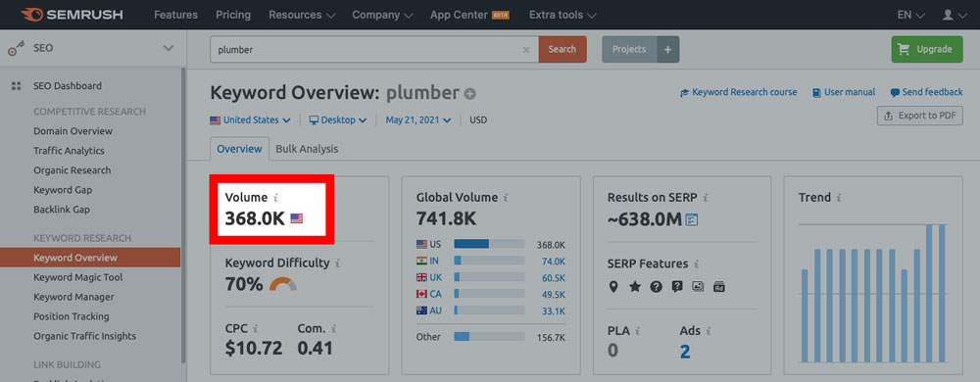980x382 pixels.
Task: Click the CPC info icon
Action: [x=256, y=328]
